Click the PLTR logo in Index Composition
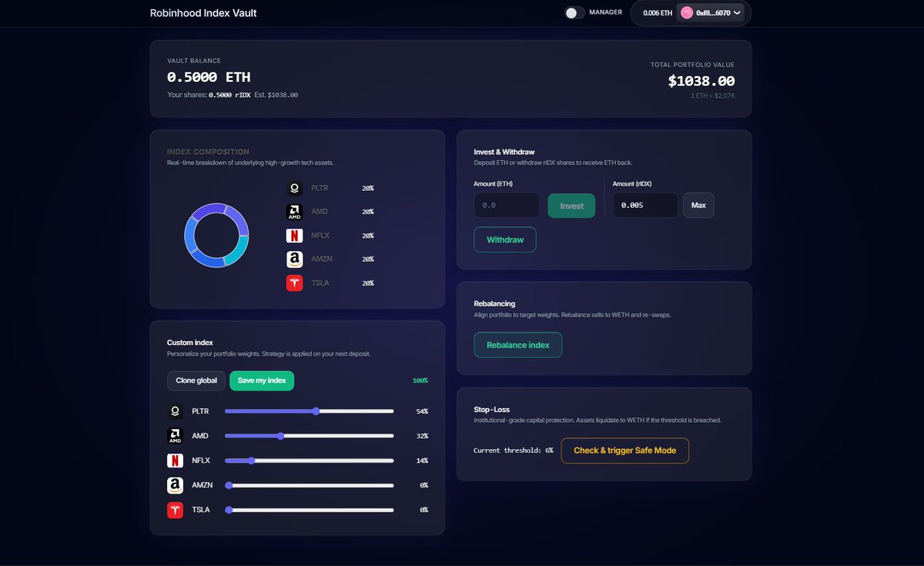The image size is (924, 566). 294,188
